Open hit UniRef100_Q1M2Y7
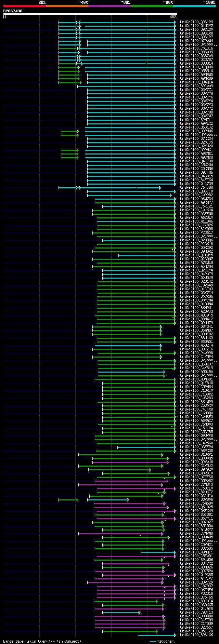219x644 pixels. coord(196,26)
